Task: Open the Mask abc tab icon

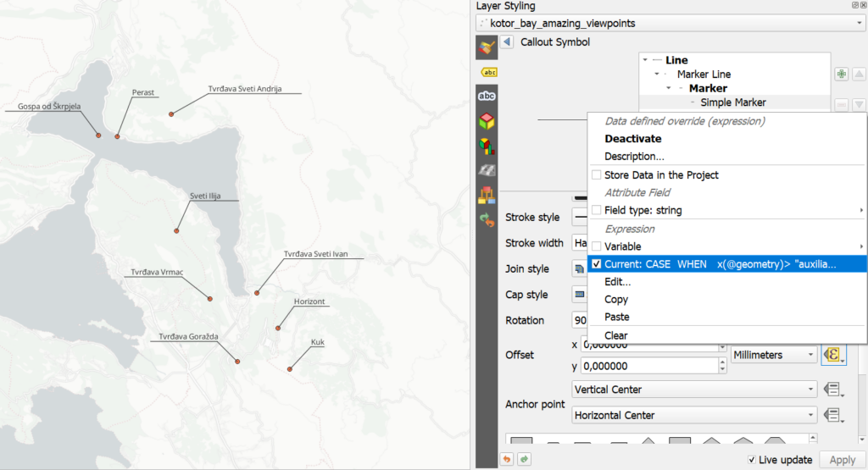Action: pos(487,97)
